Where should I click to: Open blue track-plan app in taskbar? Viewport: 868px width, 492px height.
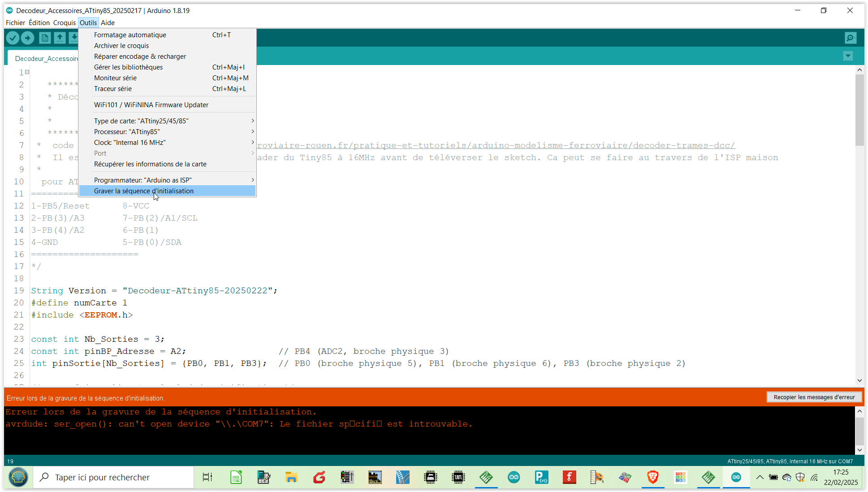[x=402, y=477]
